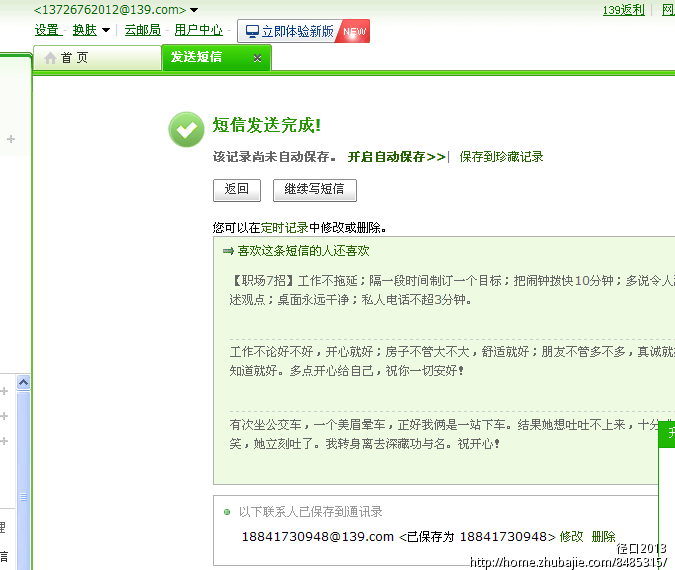The height and width of the screenshot is (570, 675).
Task: Expand the 换肤 dropdown arrow
Action: tap(106, 30)
